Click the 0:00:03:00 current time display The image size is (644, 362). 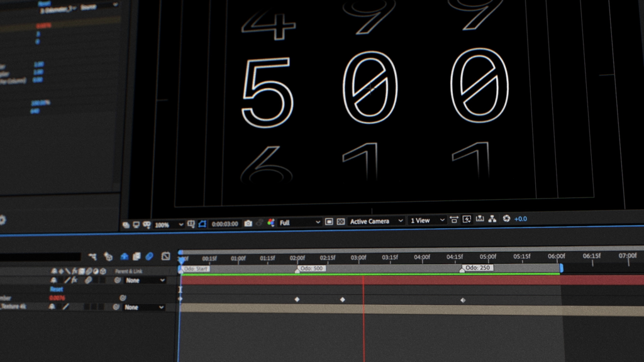225,224
